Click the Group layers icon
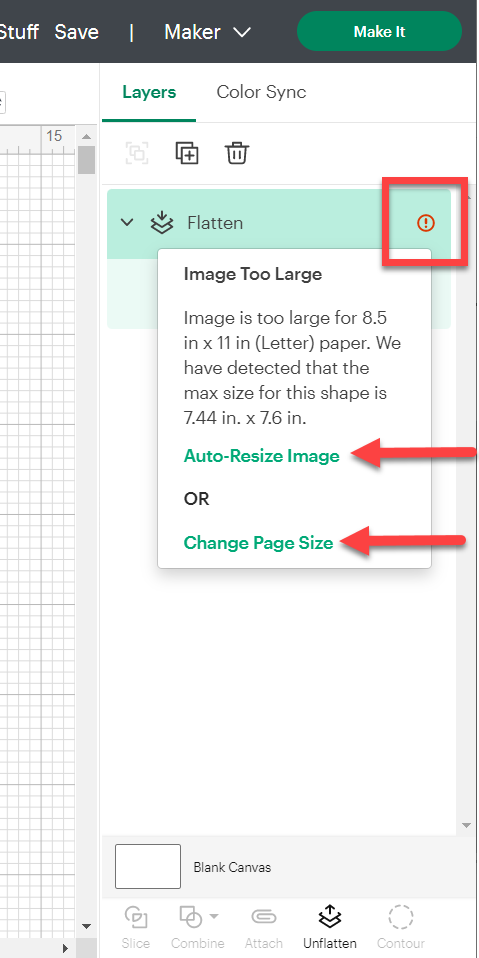The image size is (479, 958). [137, 153]
